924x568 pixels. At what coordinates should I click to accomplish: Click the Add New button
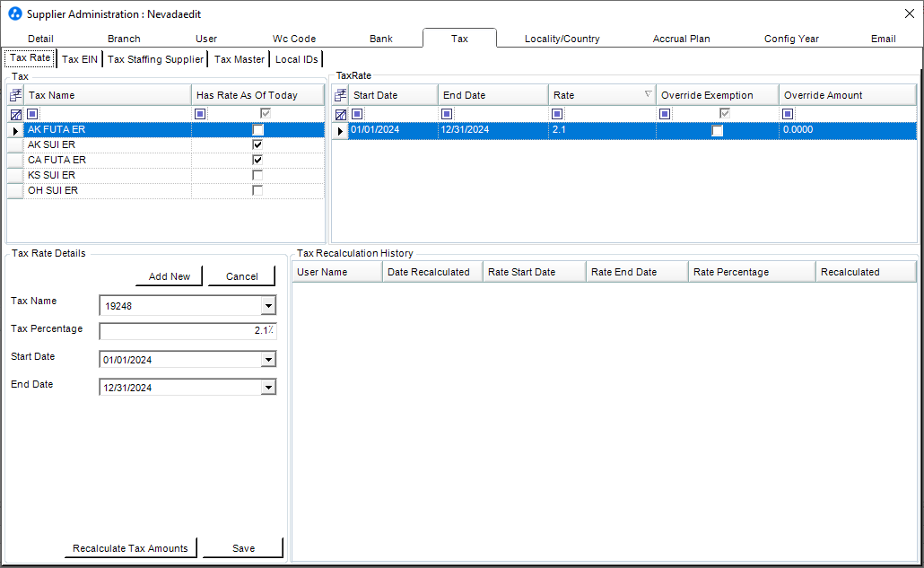[170, 276]
